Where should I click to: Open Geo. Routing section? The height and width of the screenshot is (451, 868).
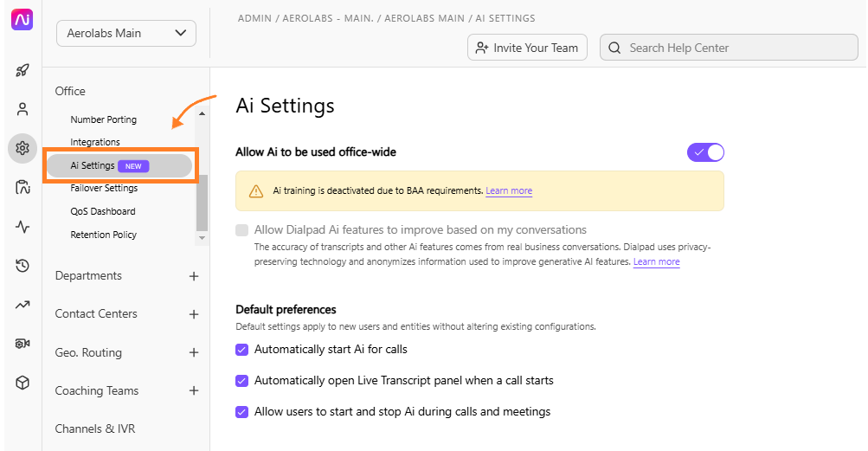(88, 353)
